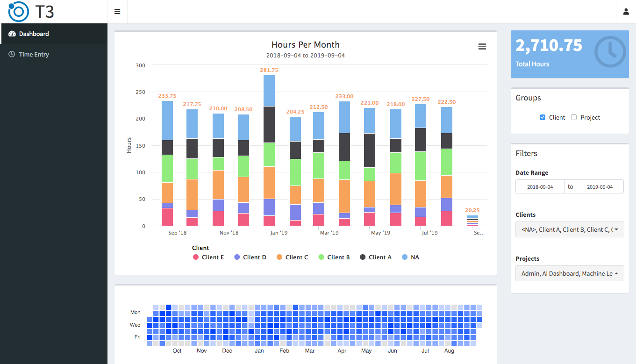636x364 pixels.
Task: Toggle Client A legend entry
Action: [376, 257]
